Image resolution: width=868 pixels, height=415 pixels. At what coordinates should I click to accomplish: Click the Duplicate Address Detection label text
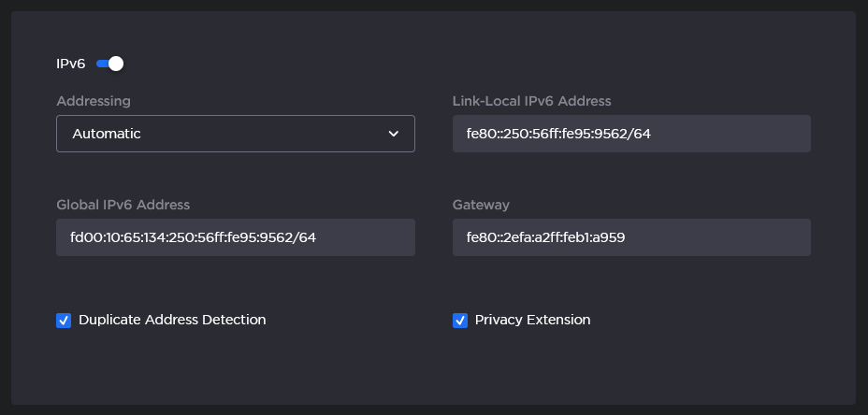tap(172, 320)
